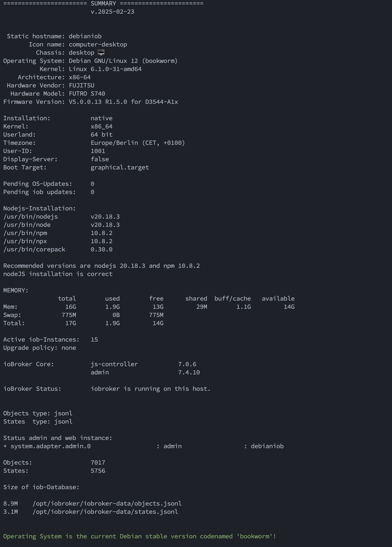
Task: Click the graphical.target boot target value
Action: pyautogui.click(x=120, y=167)
